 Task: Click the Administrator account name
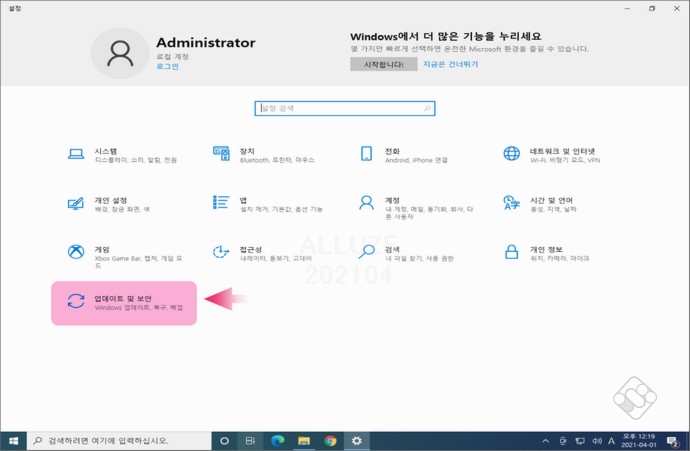(206, 43)
